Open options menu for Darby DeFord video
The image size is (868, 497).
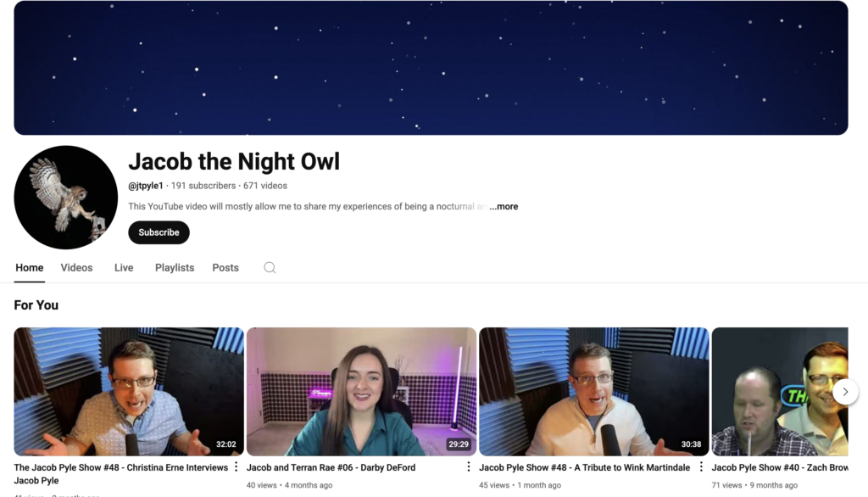468,467
